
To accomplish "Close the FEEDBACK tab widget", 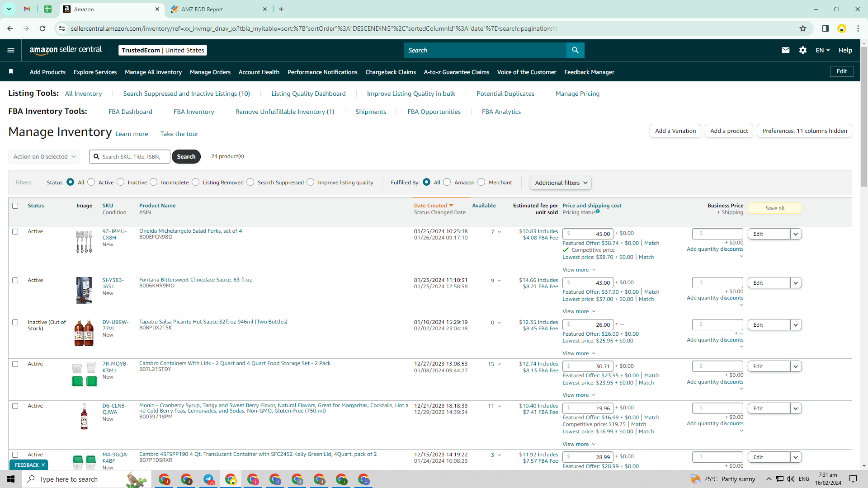I will [x=43, y=465].
